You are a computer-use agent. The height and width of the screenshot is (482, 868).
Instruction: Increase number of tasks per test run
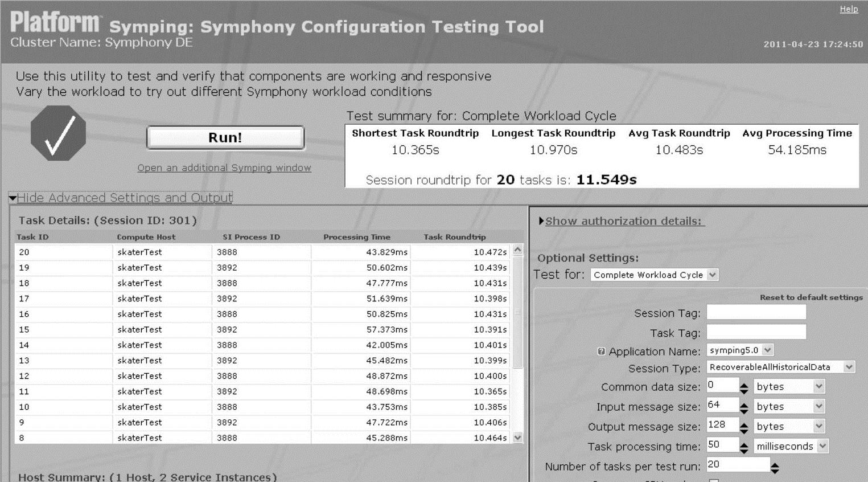pyautogui.click(x=775, y=464)
